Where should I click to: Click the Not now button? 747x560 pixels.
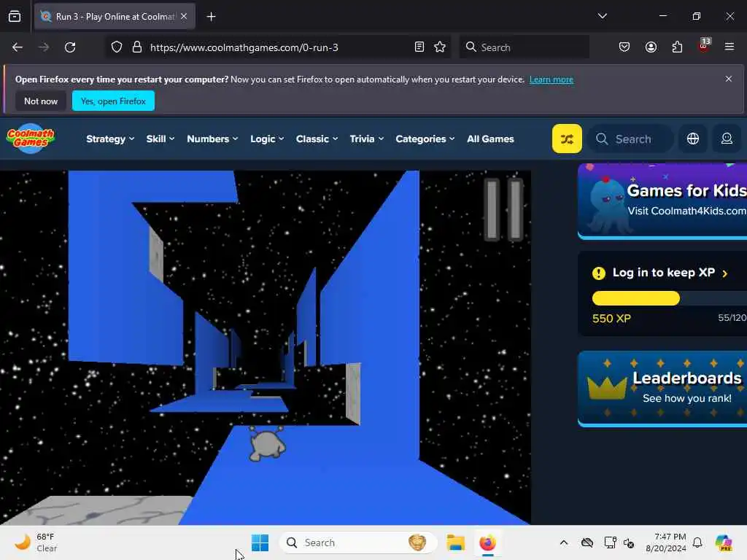[x=41, y=101]
